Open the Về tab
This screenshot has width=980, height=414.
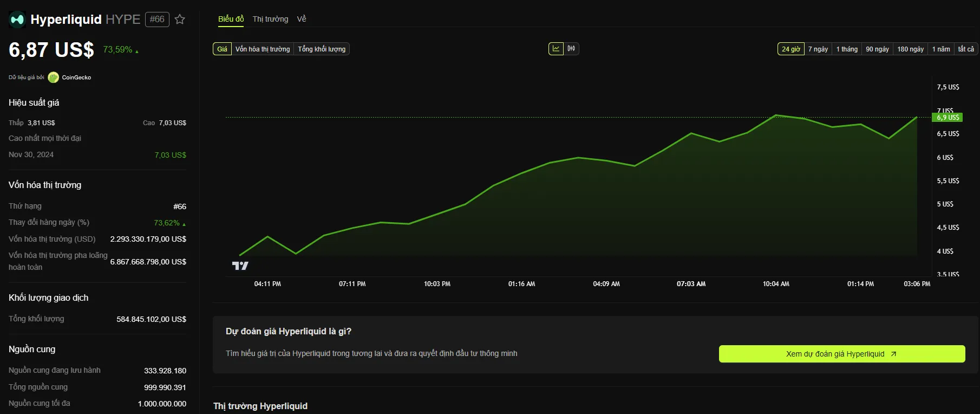click(x=302, y=19)
